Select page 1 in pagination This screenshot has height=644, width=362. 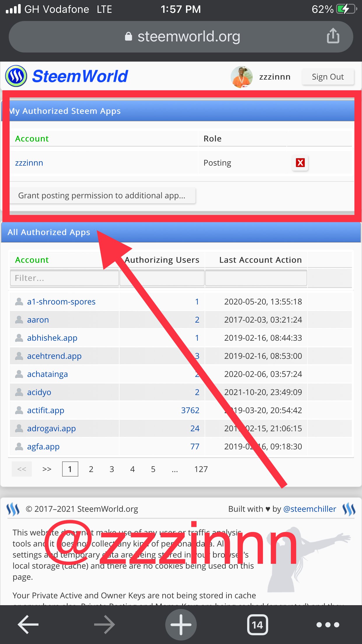(x=70, y=469)
